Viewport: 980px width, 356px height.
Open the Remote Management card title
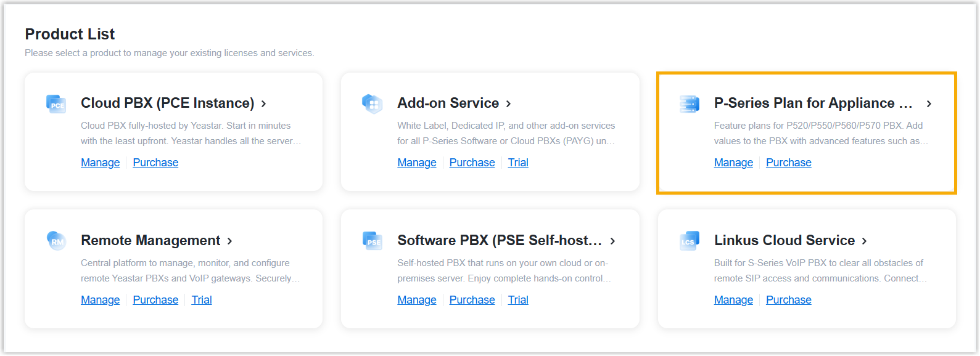pos(150,240)
